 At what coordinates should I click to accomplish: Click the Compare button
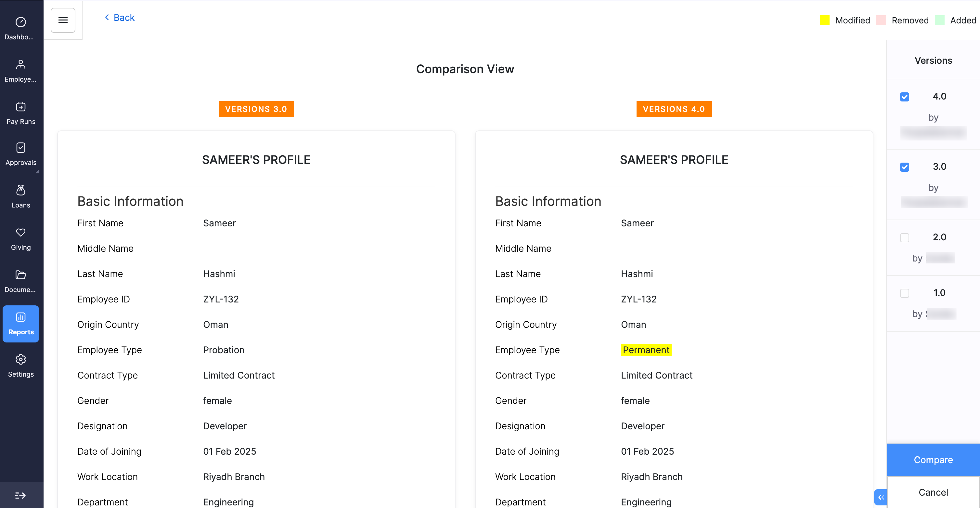point(933,460)
